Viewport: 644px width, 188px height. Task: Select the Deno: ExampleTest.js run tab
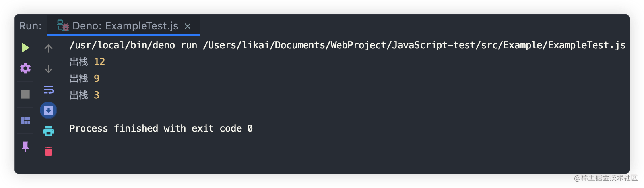(x=123, y=26)
